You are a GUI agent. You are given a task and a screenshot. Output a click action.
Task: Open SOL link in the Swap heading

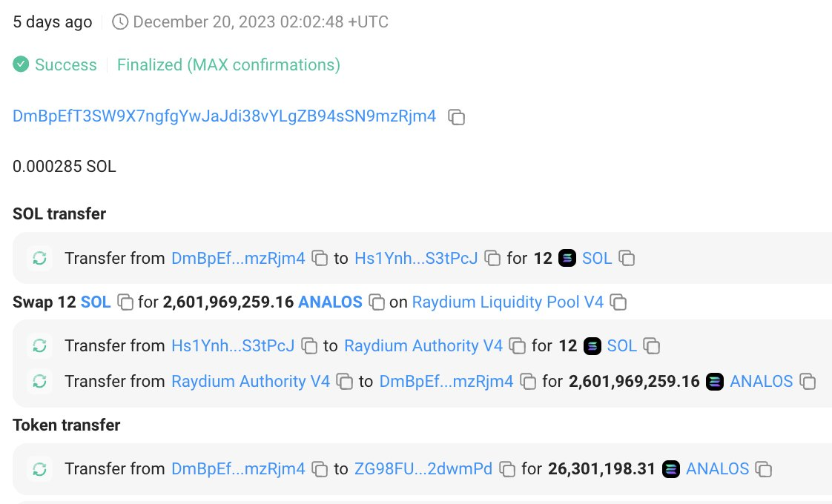(96, 302)
